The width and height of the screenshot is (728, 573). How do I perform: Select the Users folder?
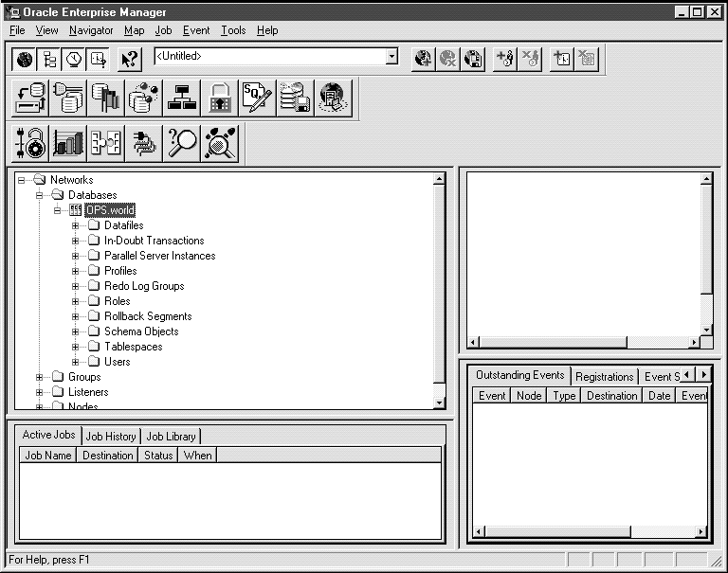(117, 362)
